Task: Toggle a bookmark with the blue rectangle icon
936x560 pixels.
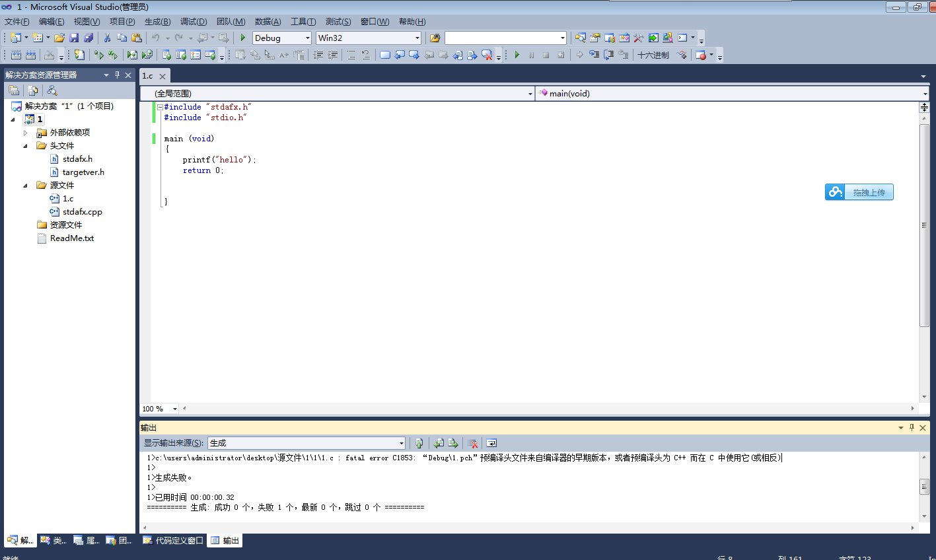Action: point(385,55)
